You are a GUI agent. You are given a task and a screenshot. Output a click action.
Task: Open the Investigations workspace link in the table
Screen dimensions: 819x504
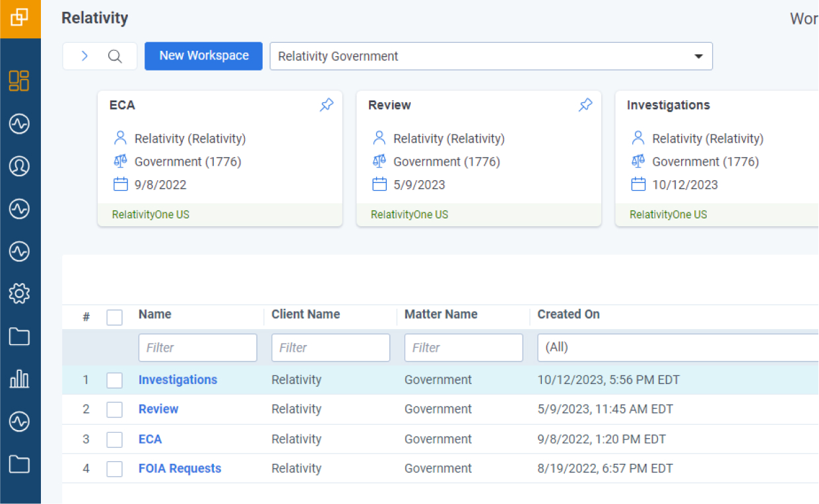[x=178, y=380]
